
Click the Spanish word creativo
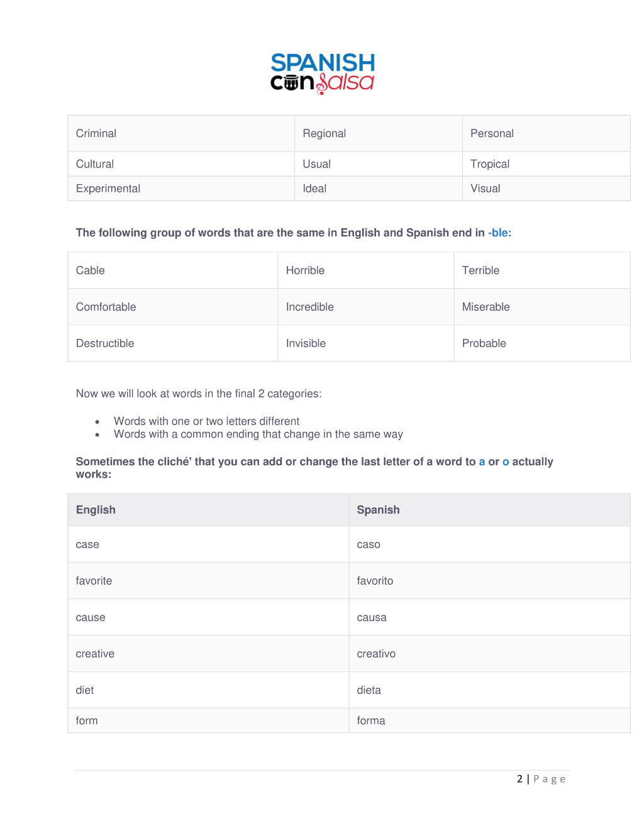[x=376, y=654]
